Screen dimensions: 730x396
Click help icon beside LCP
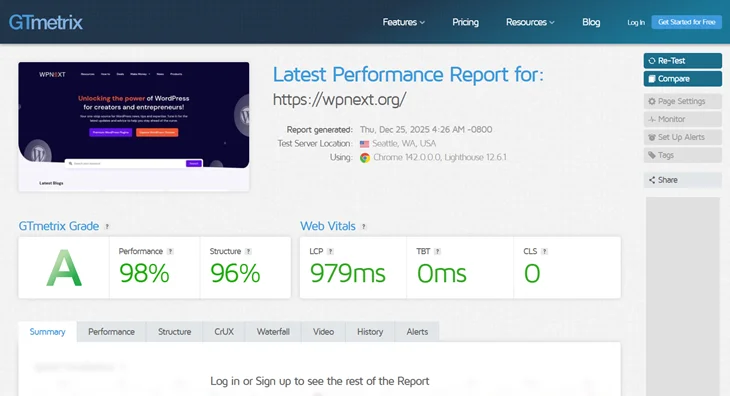click(x=331, y=251)
